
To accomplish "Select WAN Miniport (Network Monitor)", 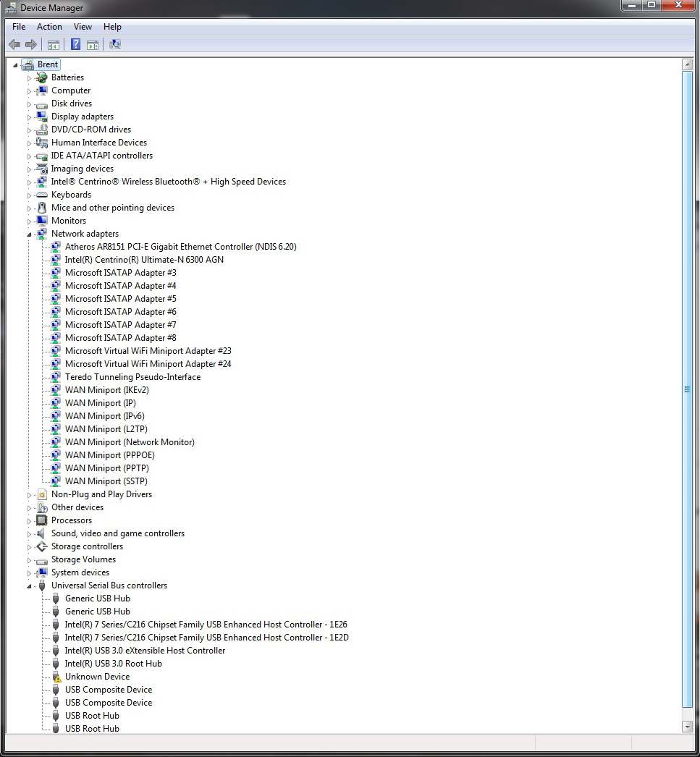I will (x=130, y=441).
